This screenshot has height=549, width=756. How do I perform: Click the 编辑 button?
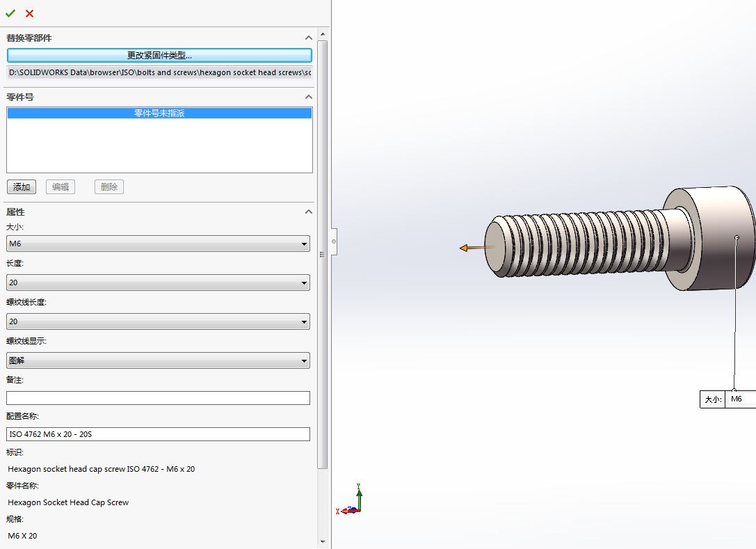(x=61, y=186)
